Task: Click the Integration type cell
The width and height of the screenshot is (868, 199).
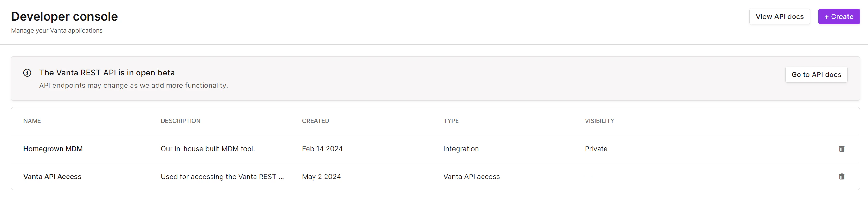Action: [x=461, y=149]
